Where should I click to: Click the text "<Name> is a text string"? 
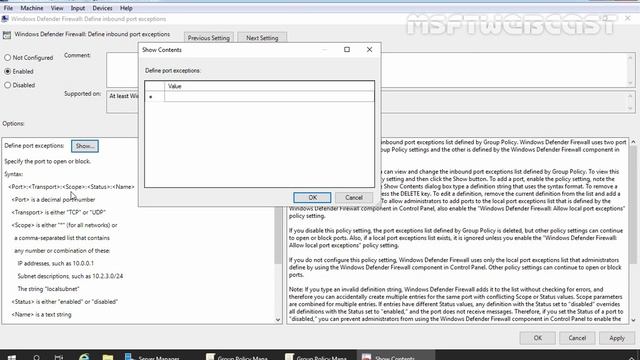41,314
